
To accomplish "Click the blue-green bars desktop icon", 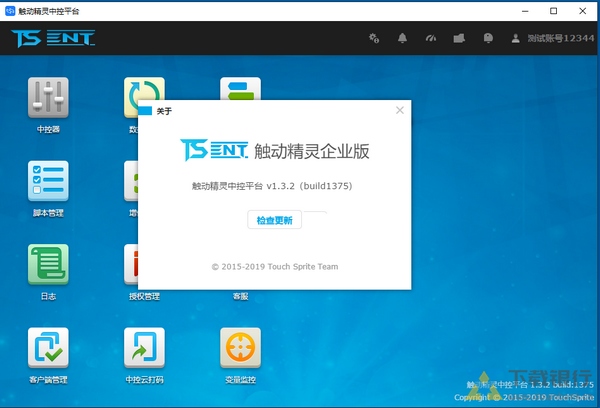I will [240, 89].
